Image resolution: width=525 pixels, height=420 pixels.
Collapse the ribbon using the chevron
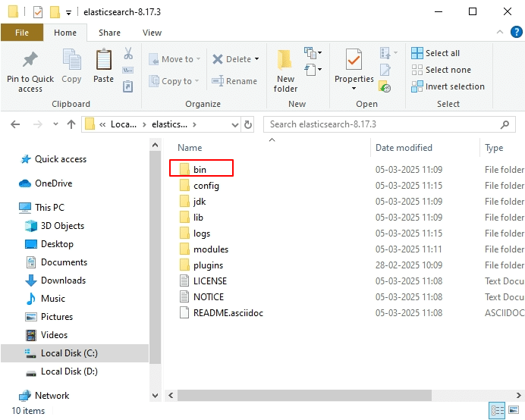click(x=499, y=33)
